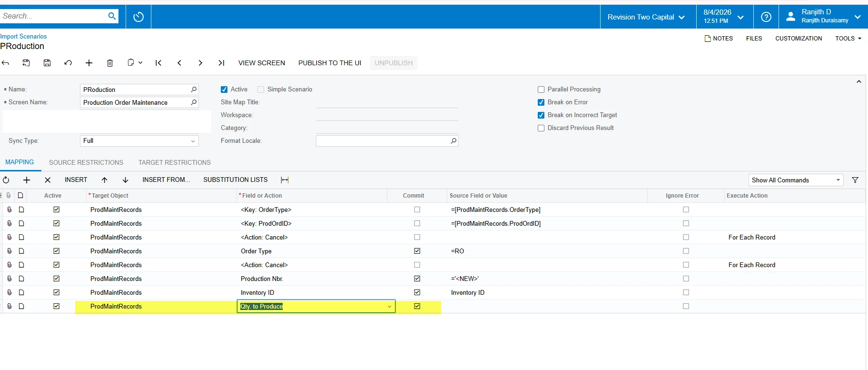Delete the selected mapping row

coord(48,180)
